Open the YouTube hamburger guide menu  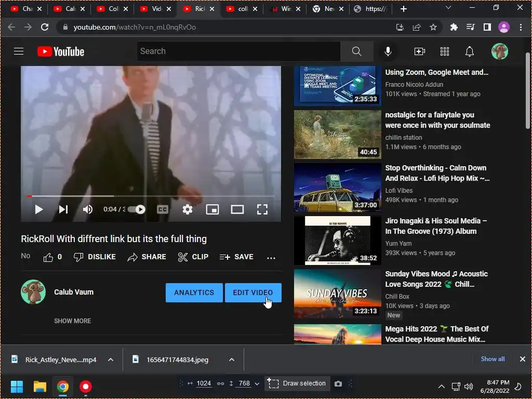point(19,51)
